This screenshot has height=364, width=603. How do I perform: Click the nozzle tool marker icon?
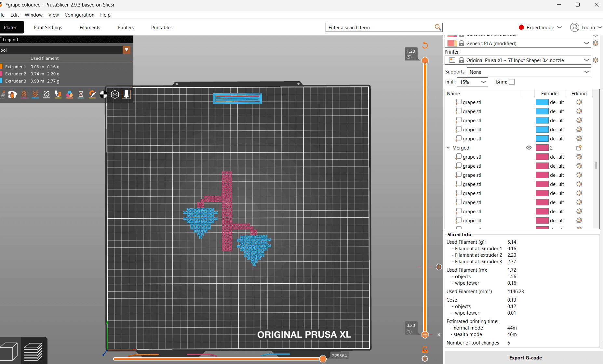[x=126, y=94]
